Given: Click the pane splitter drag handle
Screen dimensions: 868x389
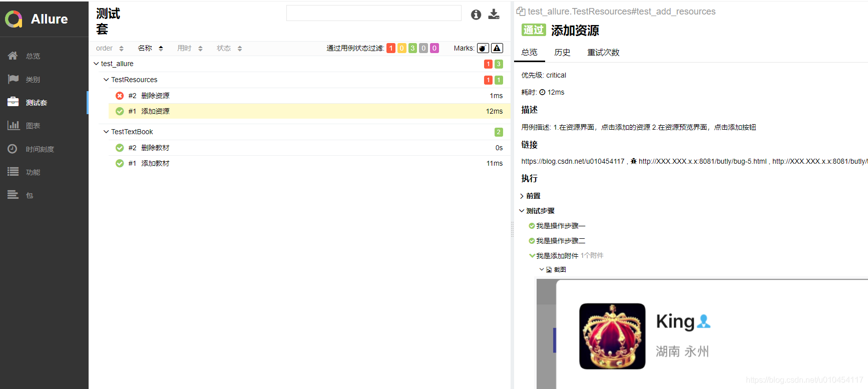Looking at the screenshot, I should 512,229.
